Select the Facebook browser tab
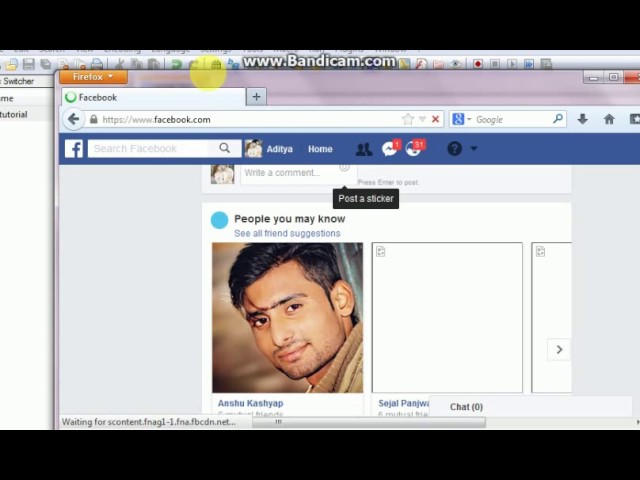This screenshot has width=640, height=480. pyautogui.click(x=154, y=97)
